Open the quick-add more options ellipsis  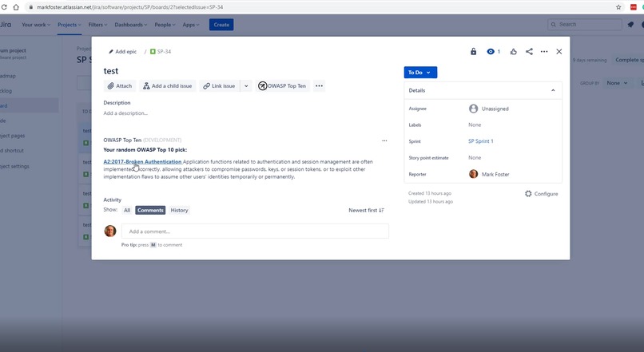click(319, 85)
